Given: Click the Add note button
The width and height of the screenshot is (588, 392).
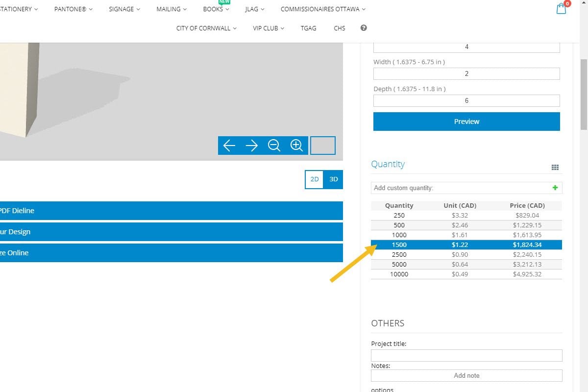Looking at the screenshot, I should pyautogui.click(x=466, y=375).
